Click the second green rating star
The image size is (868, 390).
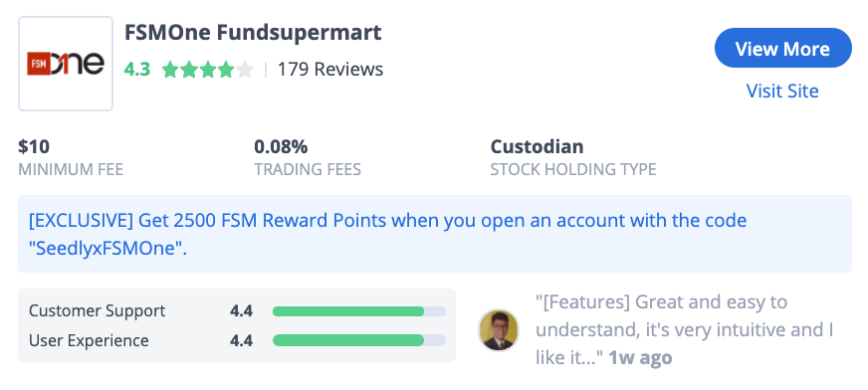189,70
